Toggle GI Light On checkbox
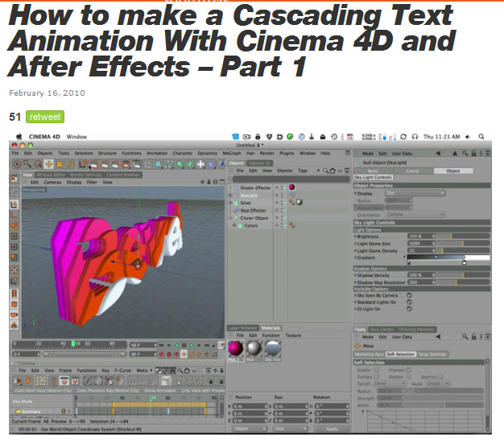 [409, 309]
